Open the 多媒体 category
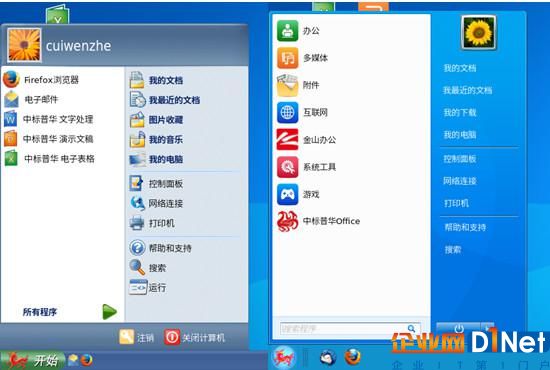This screenshot has width=550, height=370. coord(302,58)
